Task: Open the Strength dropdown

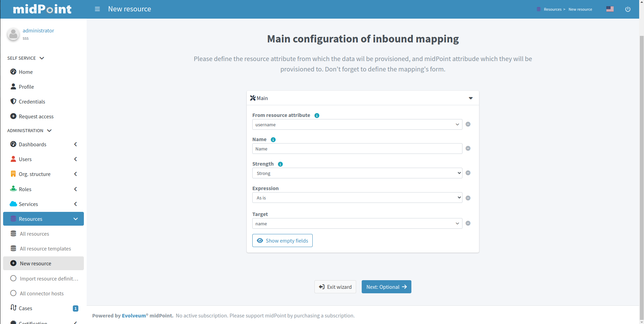Action: [x=357, y=173]
